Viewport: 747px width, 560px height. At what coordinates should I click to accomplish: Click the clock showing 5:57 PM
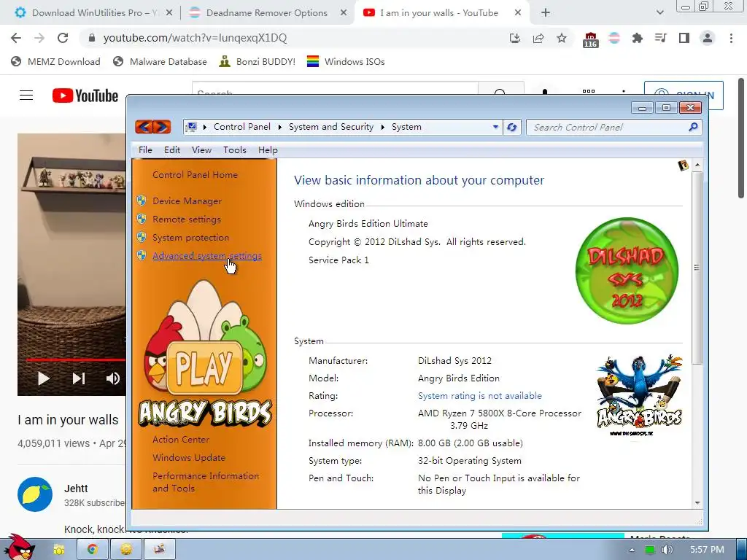click(x=707, y=550)
